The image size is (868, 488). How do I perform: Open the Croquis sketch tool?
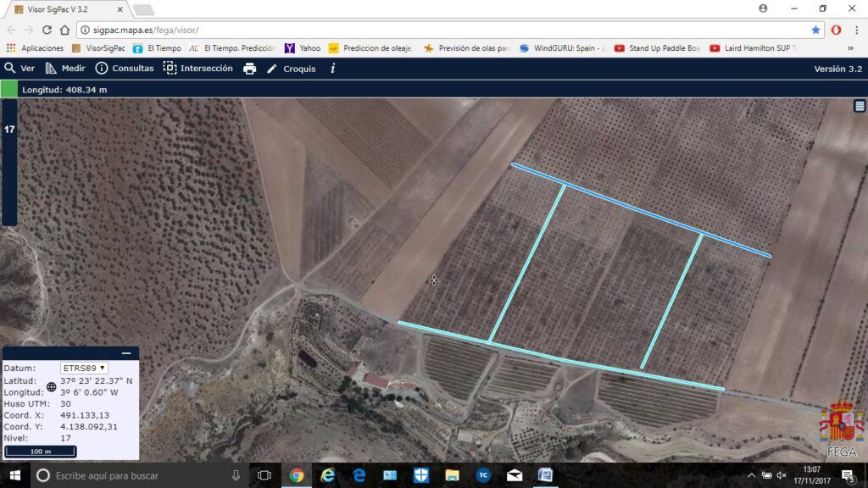(292, 69)
